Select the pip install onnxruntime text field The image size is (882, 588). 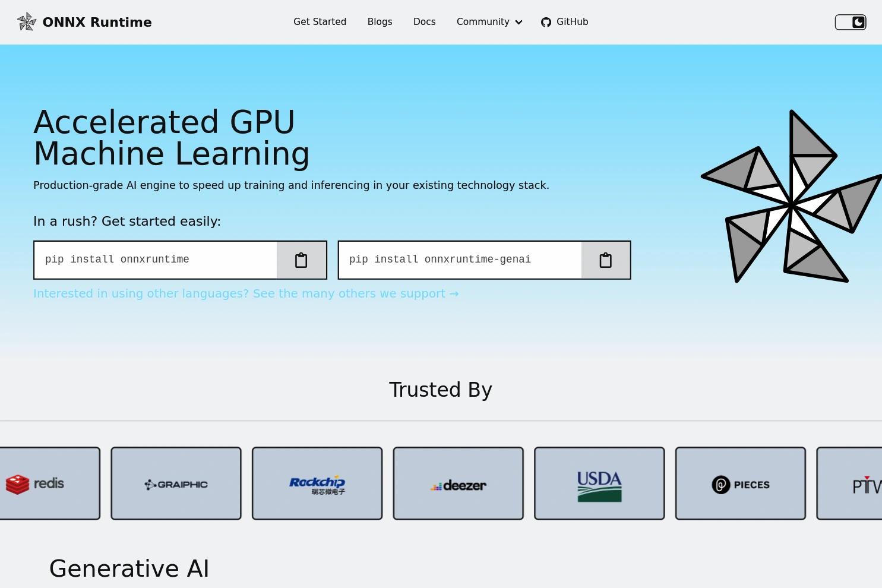coord(156,260)
